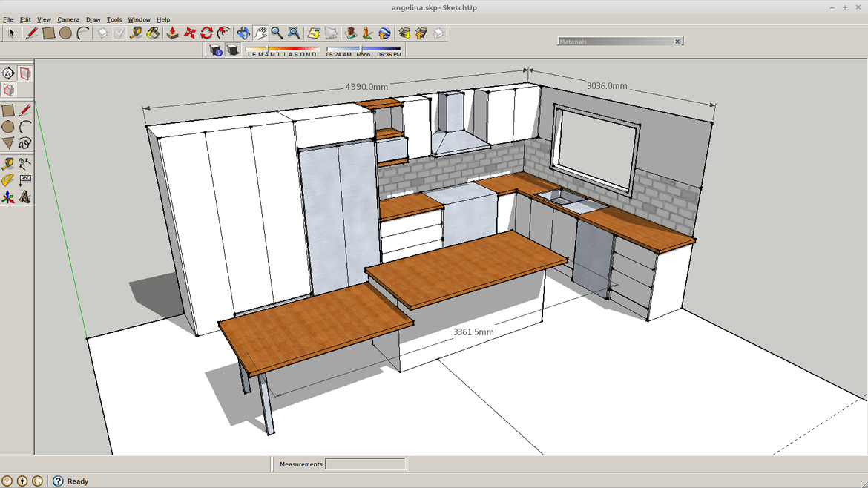Viewport: 868px width, 488px height.
Task: Open the Tools menu
Action: (x=114, y=19)
